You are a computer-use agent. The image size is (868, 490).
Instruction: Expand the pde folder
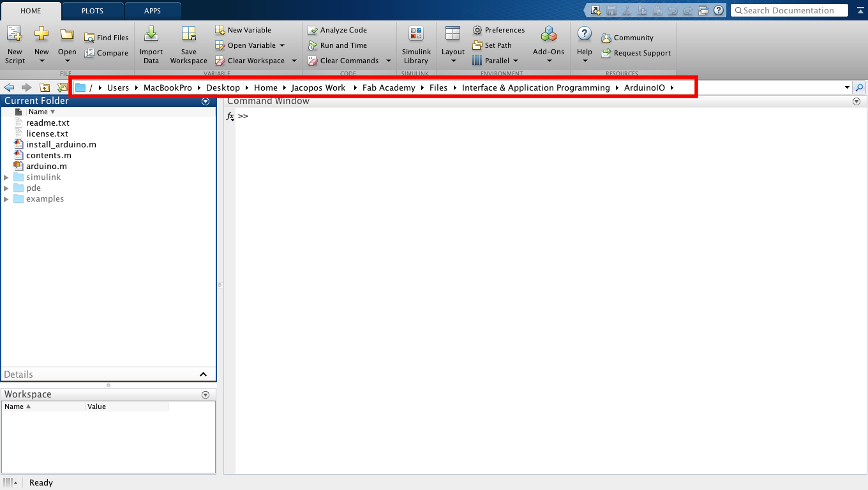point(6,188)
